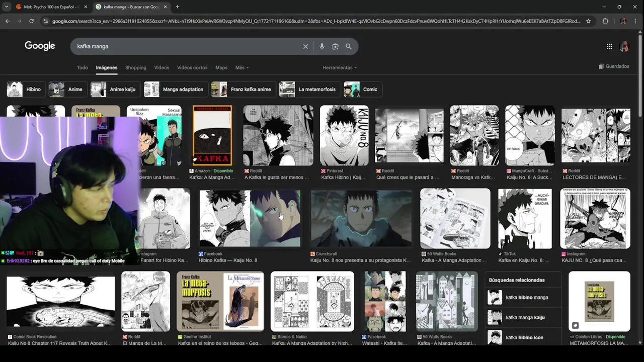This screenshot has width=644, height=362.
Task: Switch to Shopping results
Action: click(135, 67)
